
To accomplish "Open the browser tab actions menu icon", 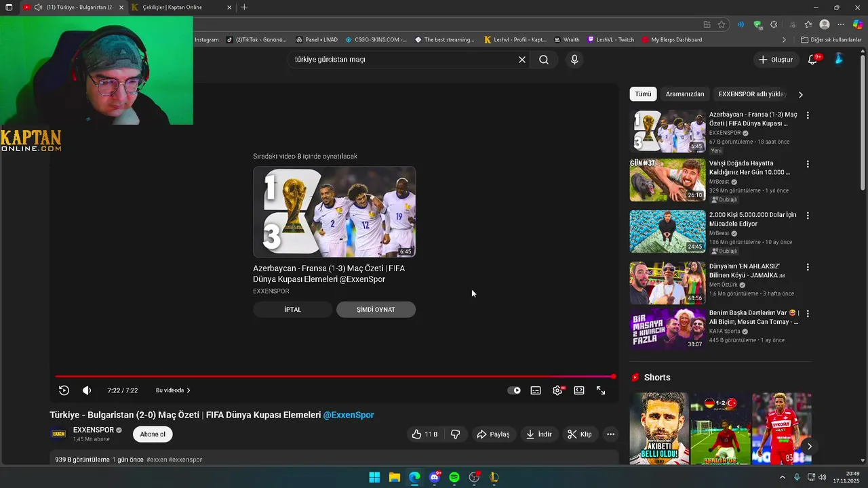I will 9,7.
